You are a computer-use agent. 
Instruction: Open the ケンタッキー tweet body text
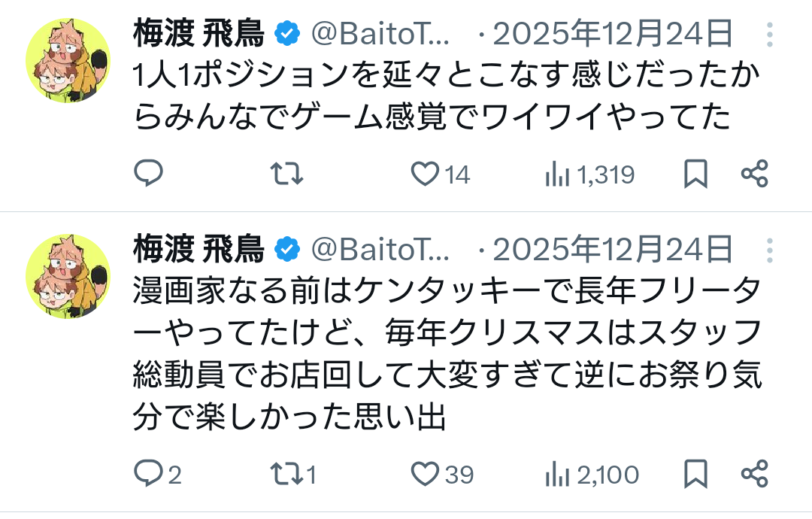(444, 354)
